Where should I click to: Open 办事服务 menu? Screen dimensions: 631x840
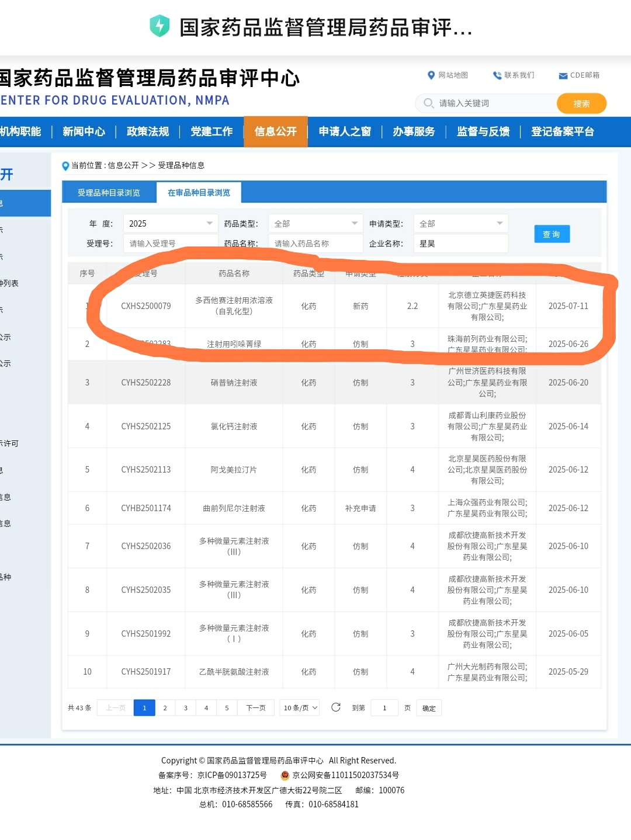tap(414, 131)
